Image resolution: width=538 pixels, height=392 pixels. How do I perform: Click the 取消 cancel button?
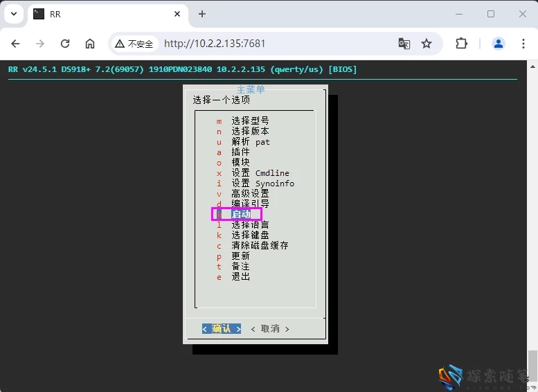270,329
